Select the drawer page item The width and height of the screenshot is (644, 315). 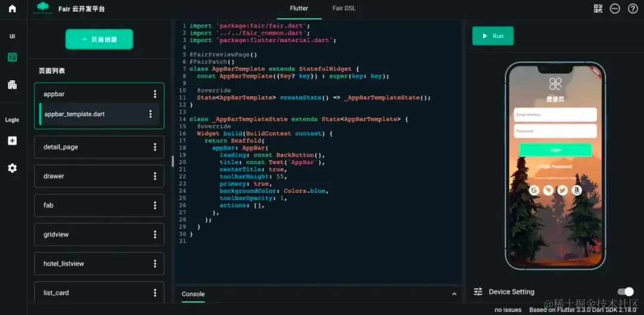99,176
